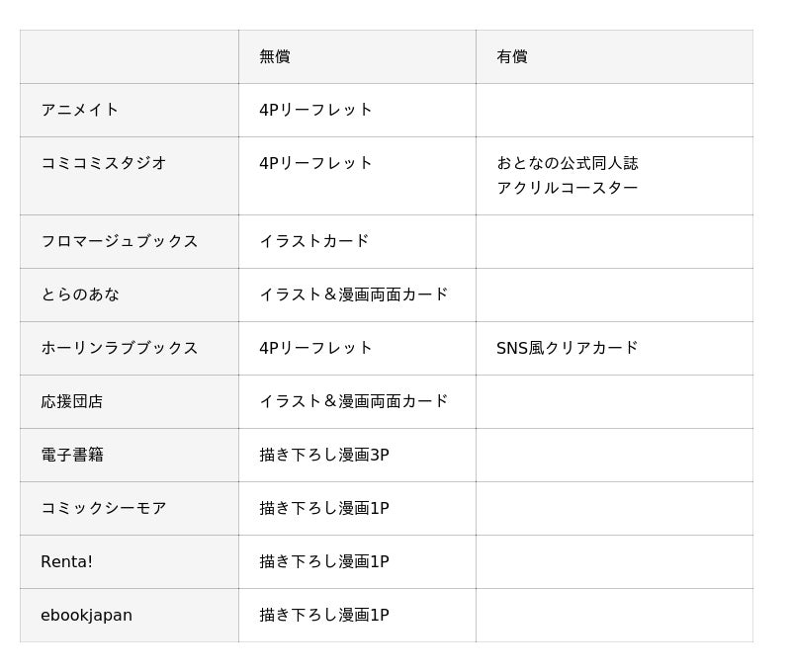Select the Renta! row label

[x=67, y=562]
